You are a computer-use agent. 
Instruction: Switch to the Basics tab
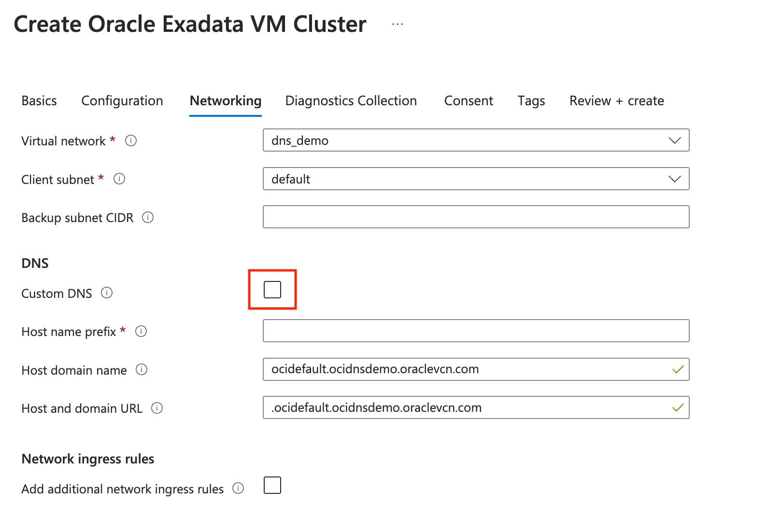[39, 101]
